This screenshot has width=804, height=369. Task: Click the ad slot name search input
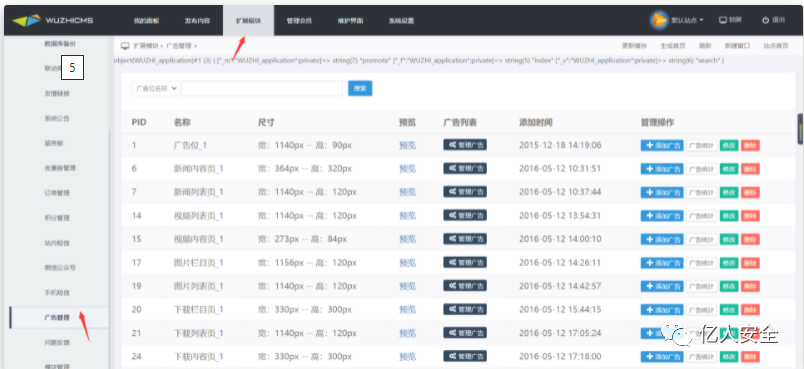(262, 88)
